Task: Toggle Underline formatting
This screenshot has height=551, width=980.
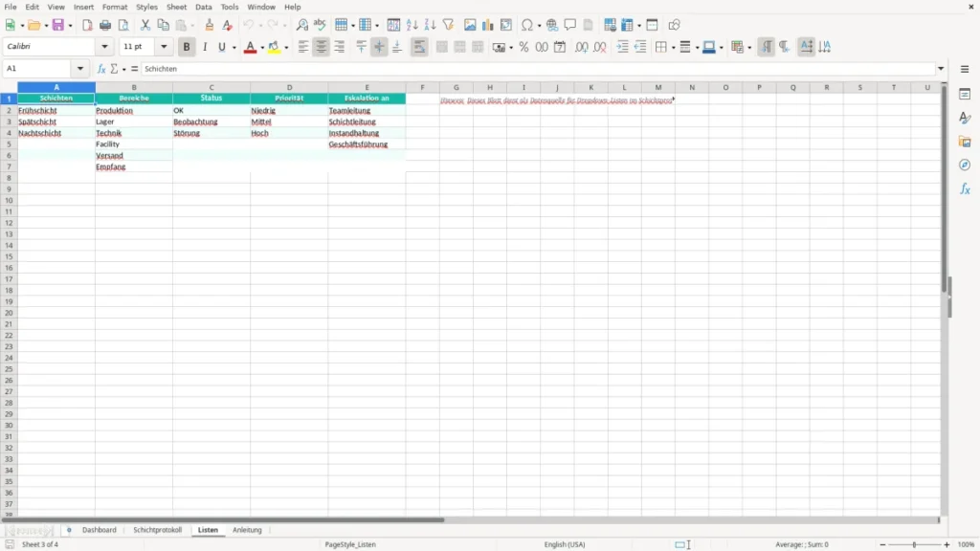Action: pyautogui.click(x=221, y=47)
